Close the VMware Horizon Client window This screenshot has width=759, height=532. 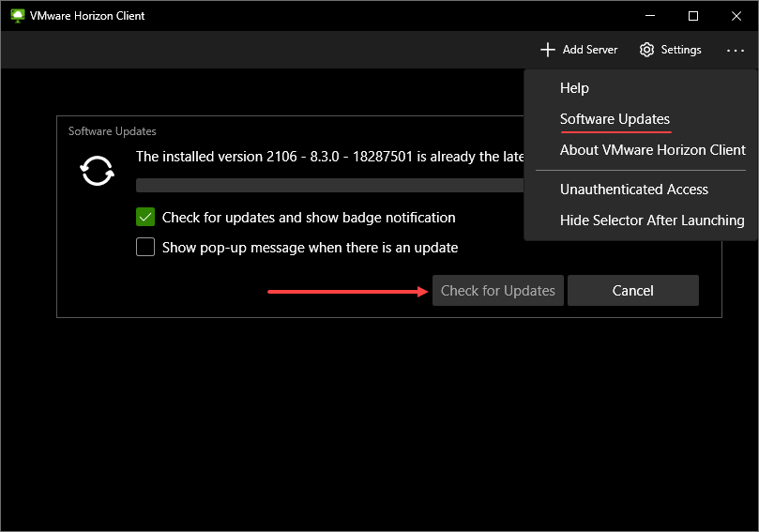(736, 16)
